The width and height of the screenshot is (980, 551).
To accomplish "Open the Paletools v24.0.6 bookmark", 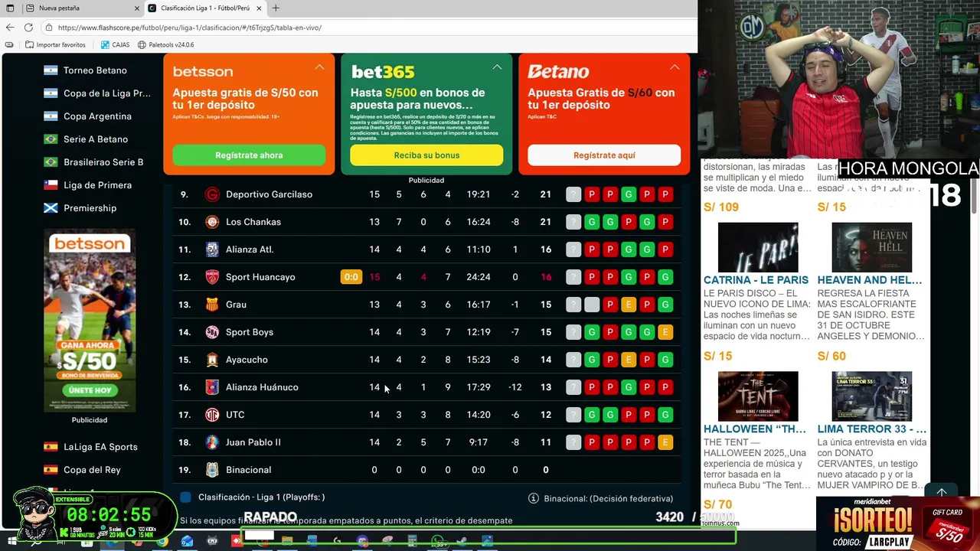I will 165,45.
